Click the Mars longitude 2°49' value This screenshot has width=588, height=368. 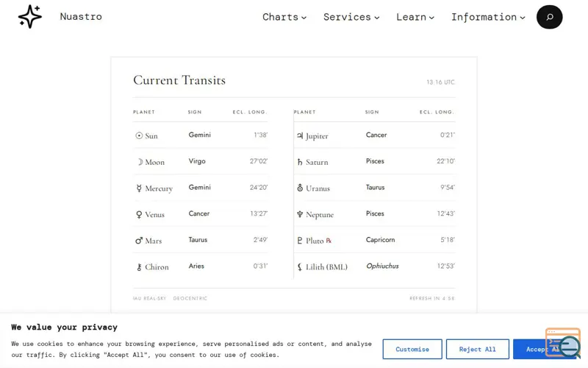(260, 240)
